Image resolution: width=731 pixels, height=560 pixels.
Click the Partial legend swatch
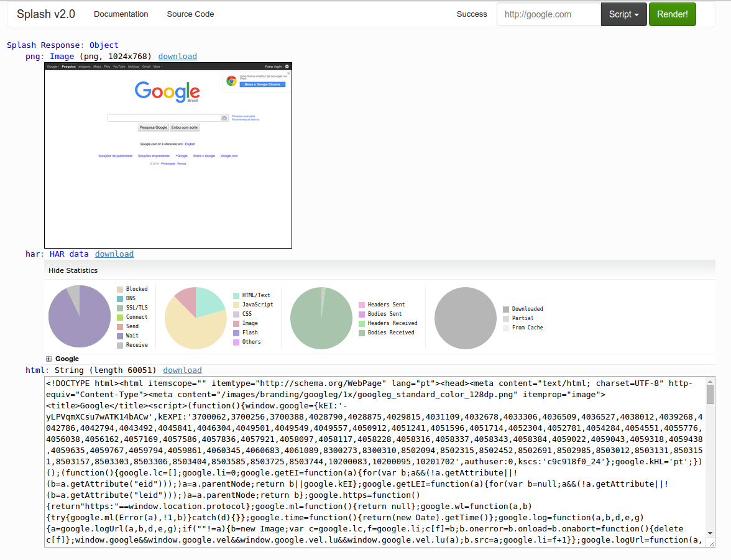coord(506,318)
